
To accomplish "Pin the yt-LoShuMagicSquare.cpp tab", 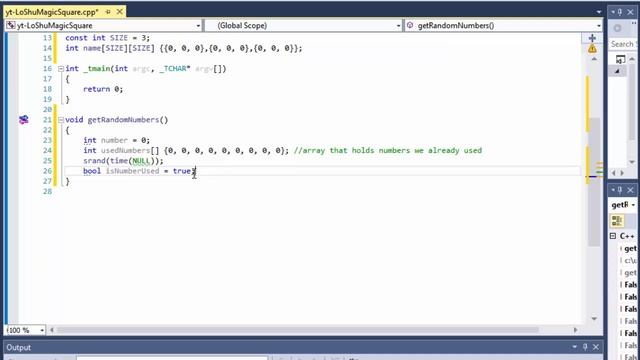I will [108, 12].
